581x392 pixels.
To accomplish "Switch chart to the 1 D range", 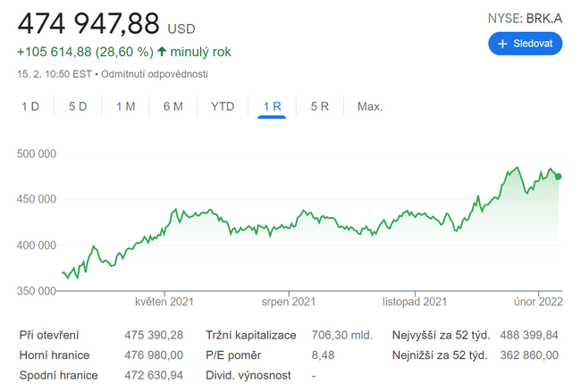I will pyautogui.click(x=30, y=106).
